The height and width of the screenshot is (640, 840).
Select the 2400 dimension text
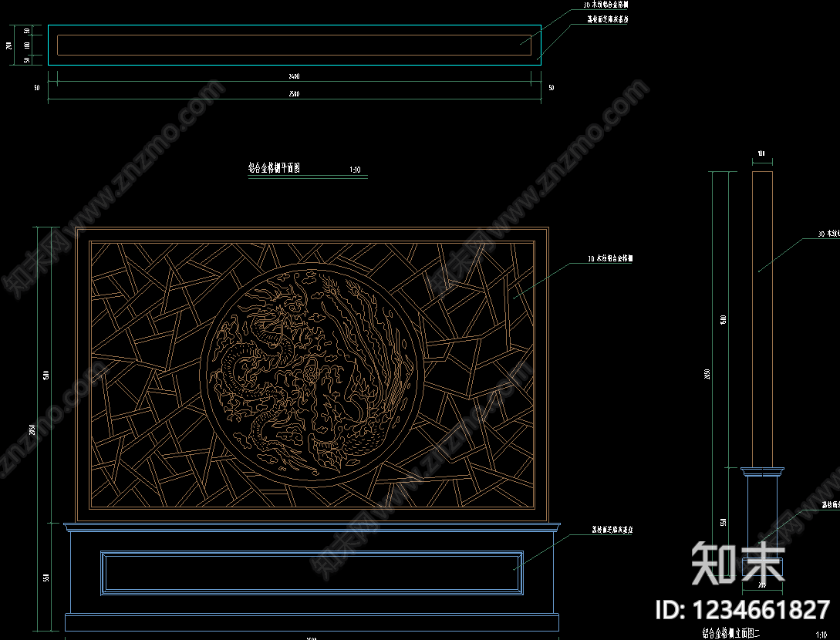click(294, 76)
